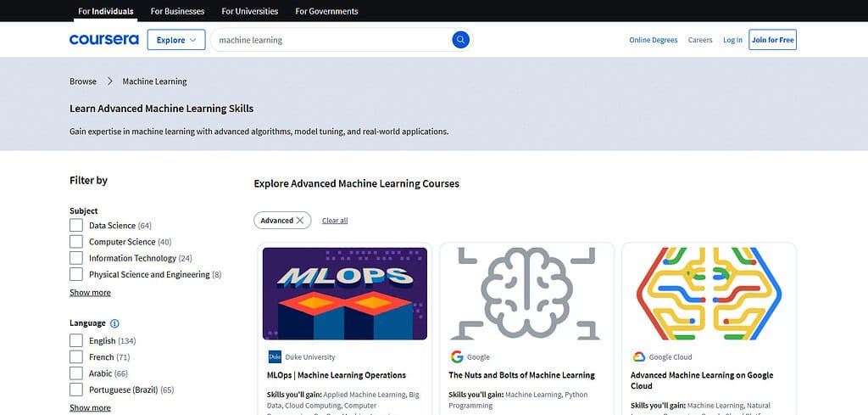Click Learn Advanced Machine Learning Skills heading
868x415 pixels.
[x=162, y=109]
